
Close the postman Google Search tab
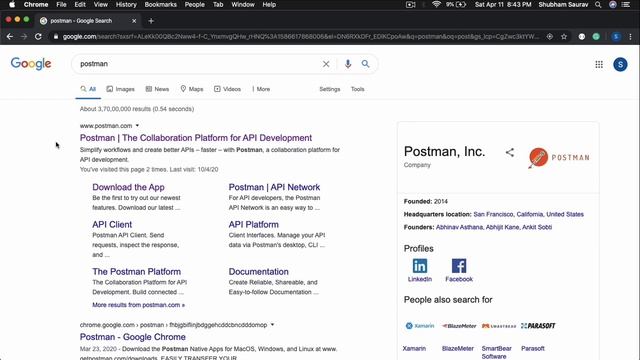pos(134,21)
